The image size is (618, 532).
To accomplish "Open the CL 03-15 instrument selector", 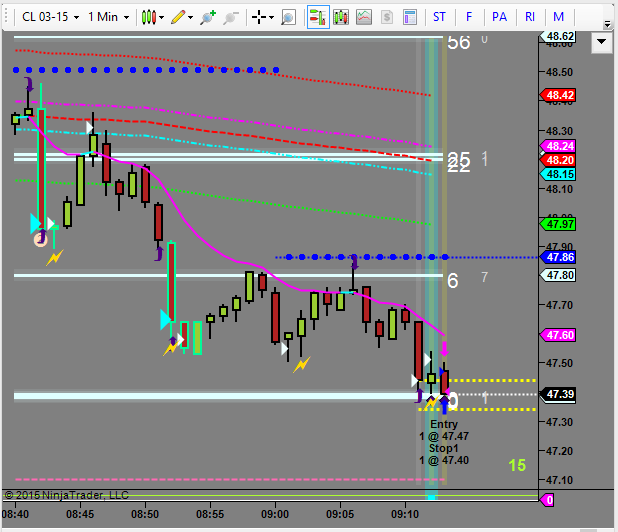I will tap(50, 17).
